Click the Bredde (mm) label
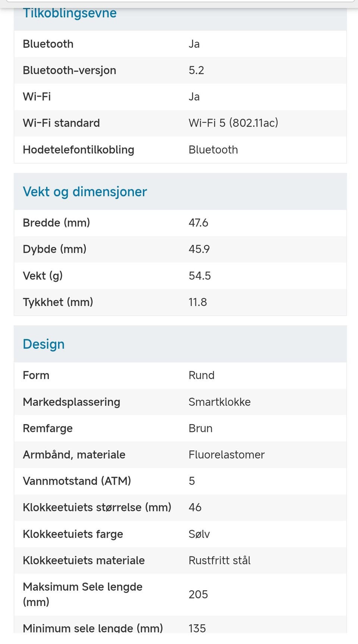 click(x=56, y=223)
